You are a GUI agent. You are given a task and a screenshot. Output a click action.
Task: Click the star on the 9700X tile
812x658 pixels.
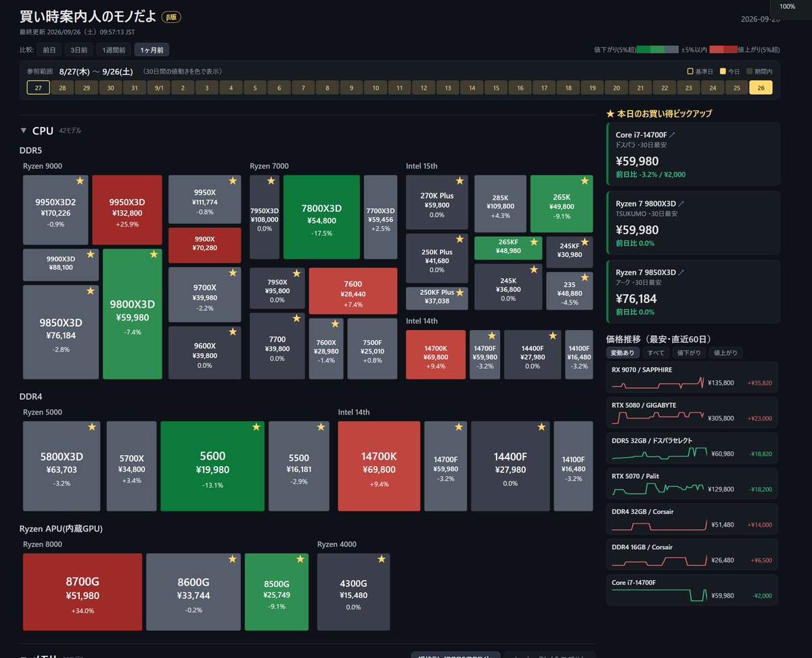pos(233,273)
